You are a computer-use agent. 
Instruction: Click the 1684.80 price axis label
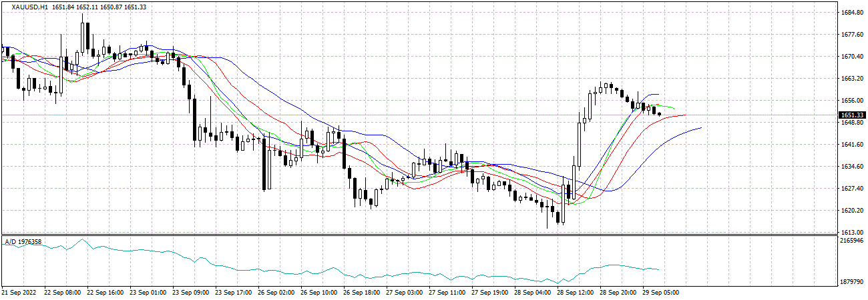(x=852, y=13)
